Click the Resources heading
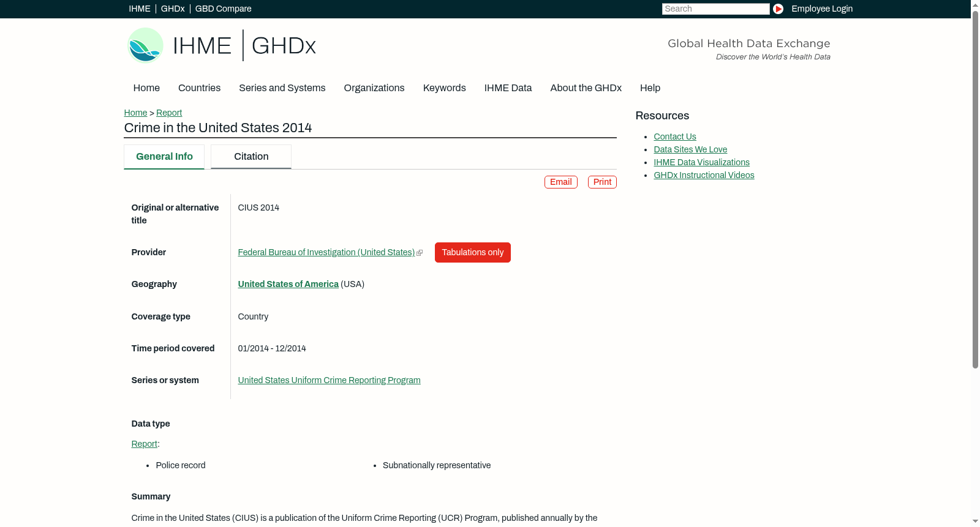 [662, 116]
